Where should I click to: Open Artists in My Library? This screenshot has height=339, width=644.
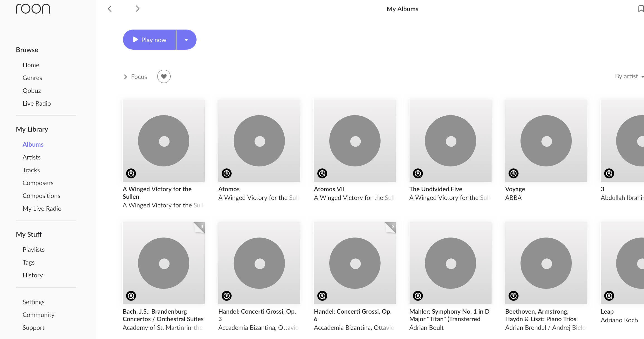click(x=32, y=157)
